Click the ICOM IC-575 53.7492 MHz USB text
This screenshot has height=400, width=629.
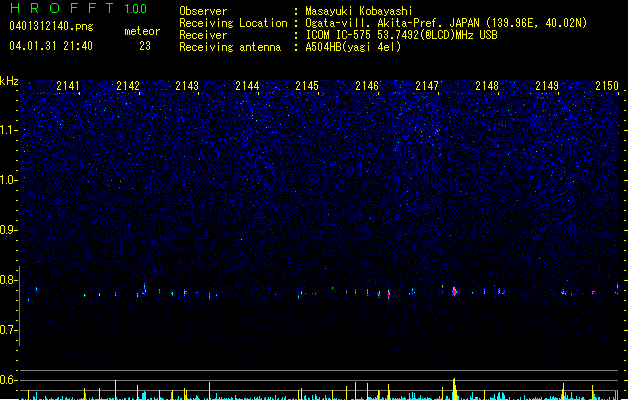click(401, 35)
